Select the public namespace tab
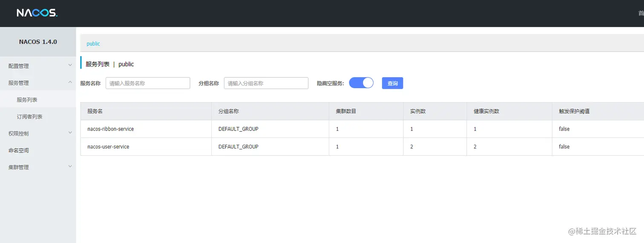Viewport: 644px width, 243px height. click(x=93, y=43)
